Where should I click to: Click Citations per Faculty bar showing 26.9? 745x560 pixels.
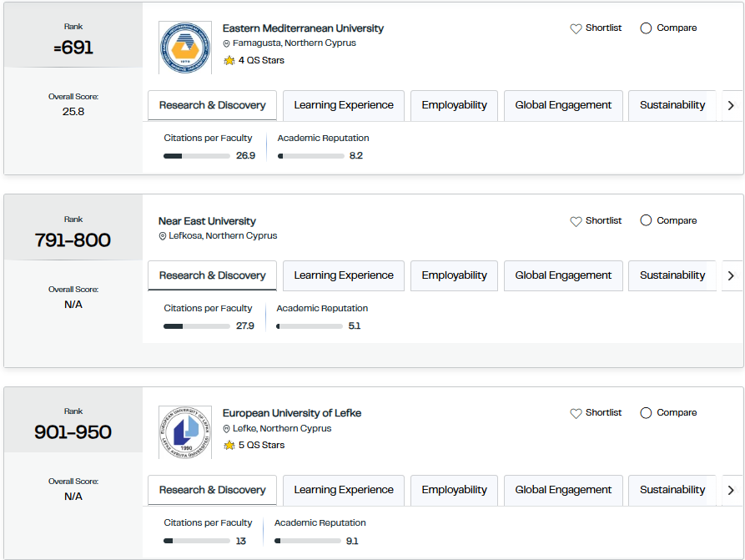pos(197,156)
